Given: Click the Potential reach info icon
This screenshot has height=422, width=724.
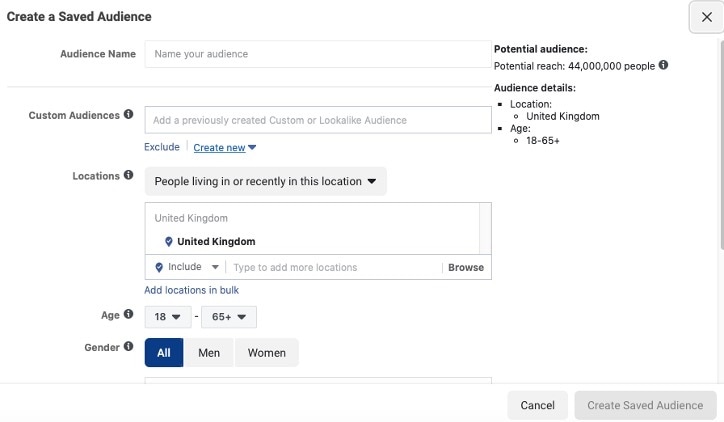Looking at the screenshot, I should pos(663,65).
